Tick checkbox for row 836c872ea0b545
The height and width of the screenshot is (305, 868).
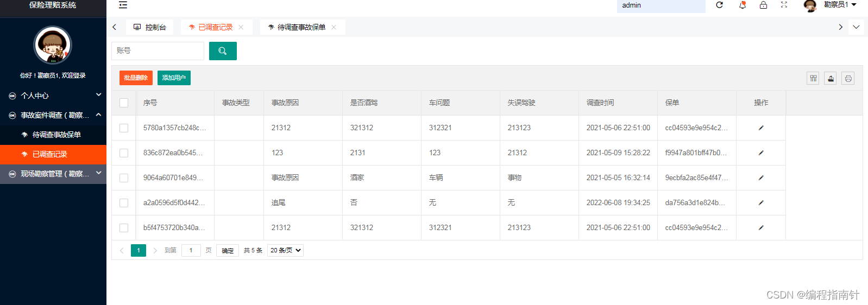[124, 153]
